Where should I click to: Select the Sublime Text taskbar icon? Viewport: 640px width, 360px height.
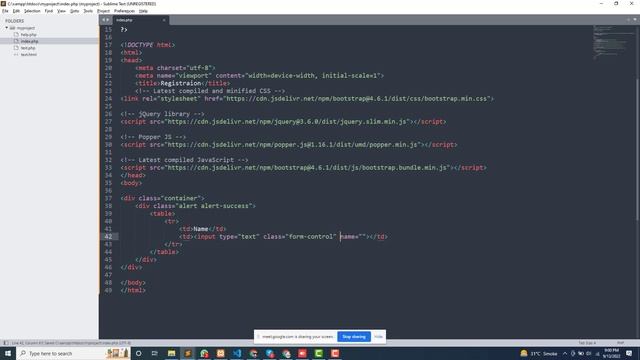coord(188,353)
